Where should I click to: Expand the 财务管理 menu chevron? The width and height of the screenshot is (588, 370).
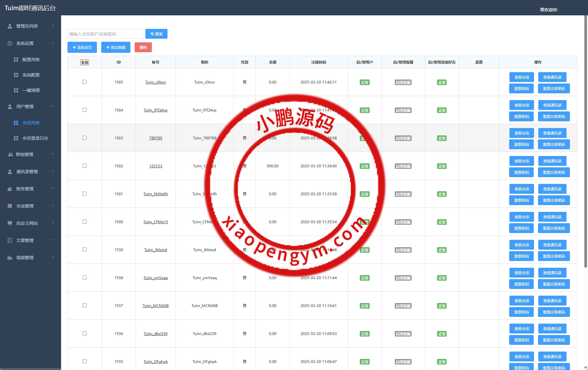tap(53, 189)
